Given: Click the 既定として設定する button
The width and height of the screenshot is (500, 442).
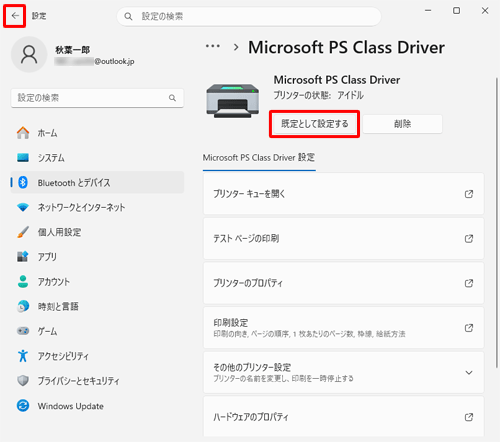Looking at the screenshot, I should pyautogui.click(x=314, y=124).
